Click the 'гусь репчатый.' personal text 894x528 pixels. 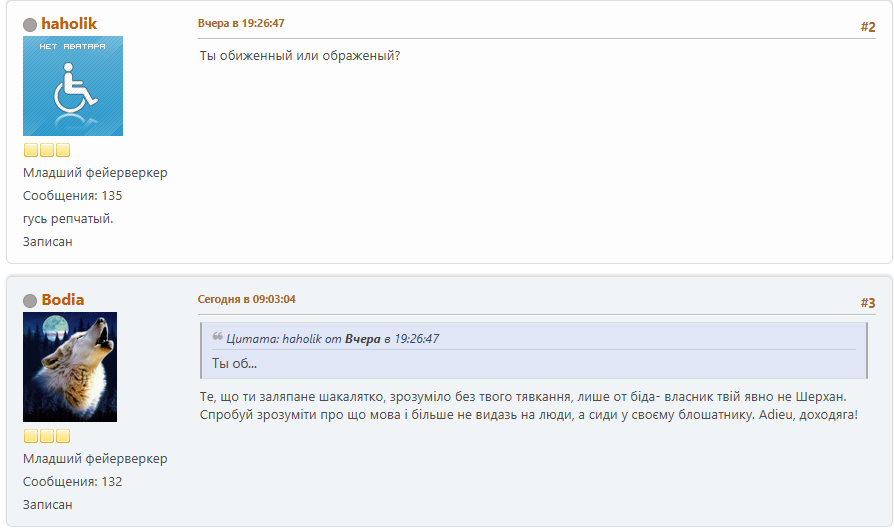(68, 219)
